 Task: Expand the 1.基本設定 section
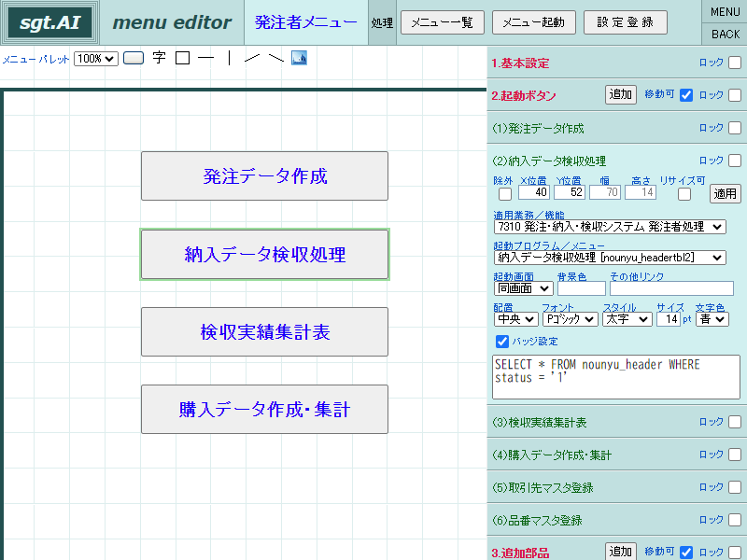(520, 63)
